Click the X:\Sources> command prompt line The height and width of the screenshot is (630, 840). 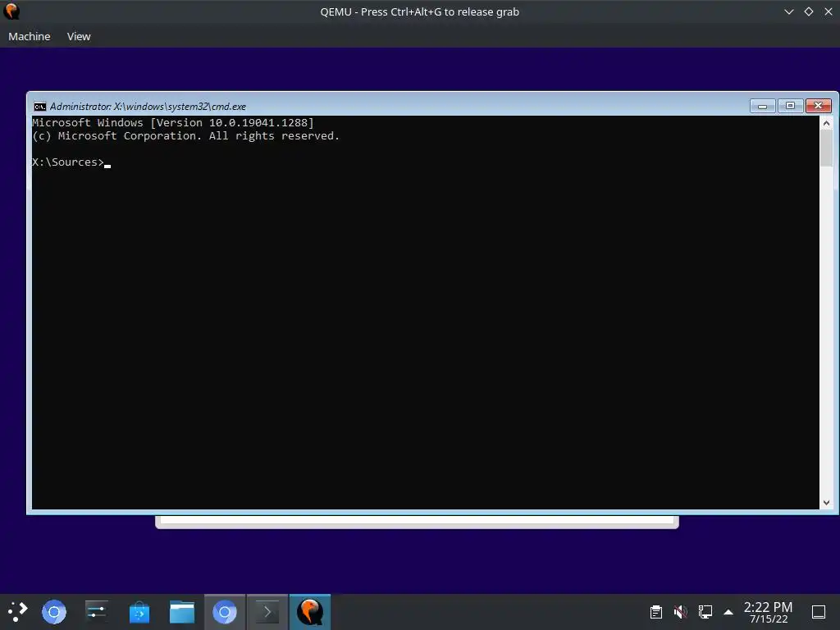[x=71, y=162]
